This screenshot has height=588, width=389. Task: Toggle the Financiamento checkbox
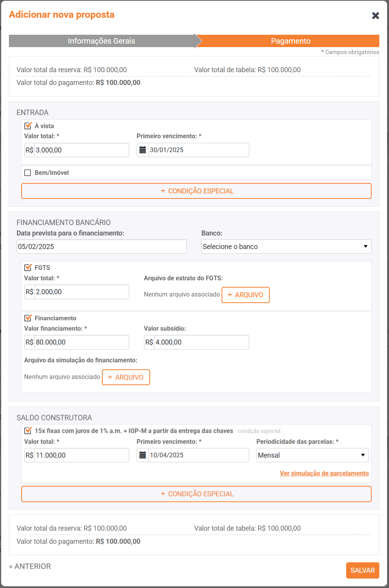tap(28, 318)
